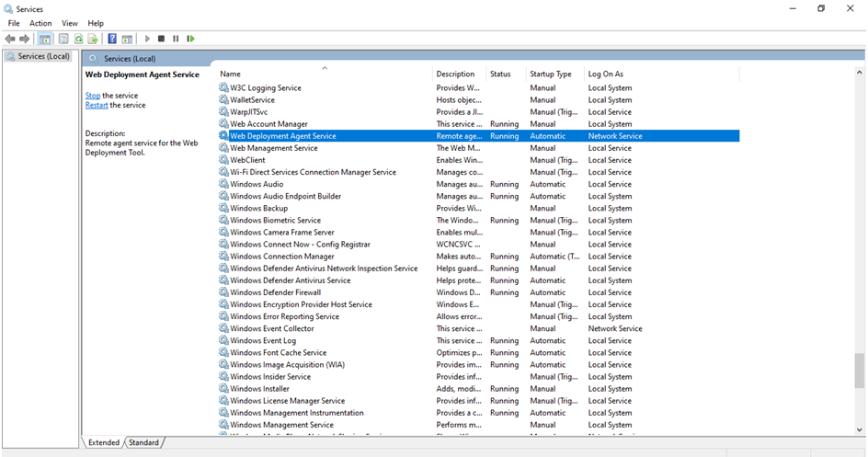
Task: Click gear icon beside Windows Event Log
Action: (x=223, y=340)
